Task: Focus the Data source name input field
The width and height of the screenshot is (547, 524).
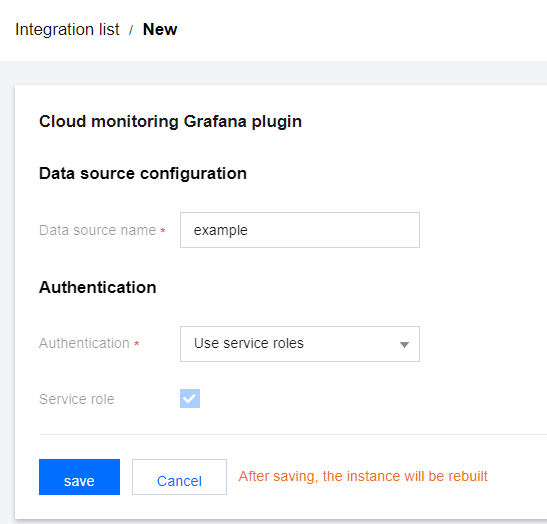Action: pyautogui.click(x=300, y=230)
